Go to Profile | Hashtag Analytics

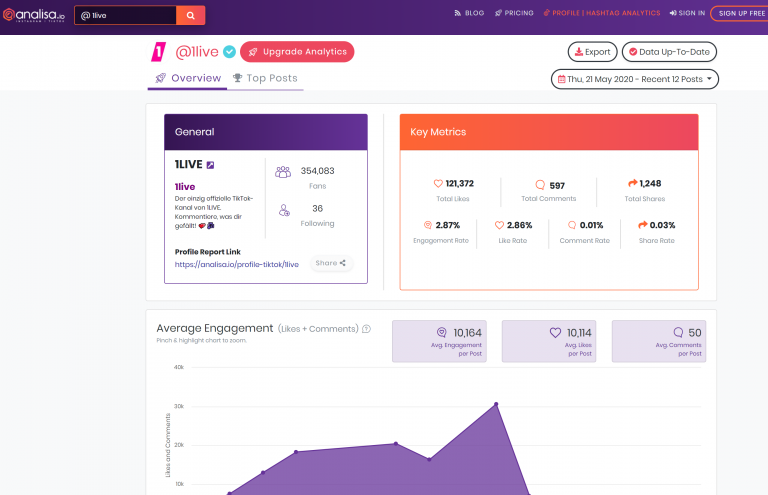pos(602,13)
